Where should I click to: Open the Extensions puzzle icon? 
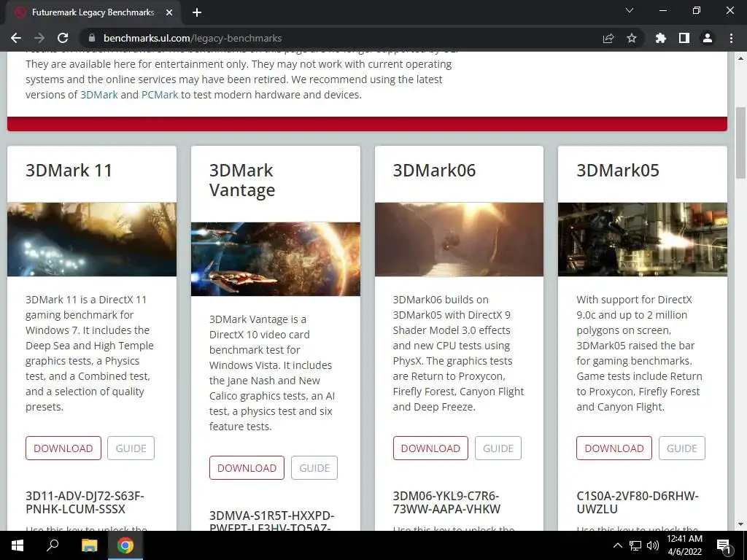pos(661,38)
